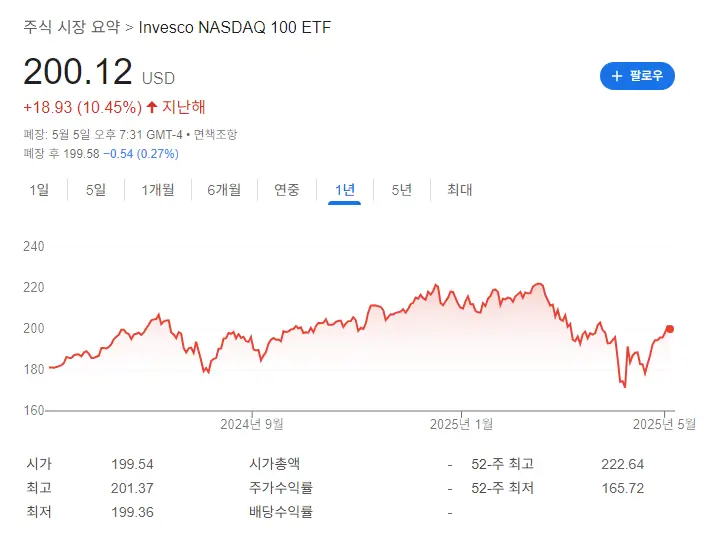Image resolution: width=718 pixels, height=535 pixels.
Task: Click the red up-arrow beside 지난해
Action: (x=152, y=107)
